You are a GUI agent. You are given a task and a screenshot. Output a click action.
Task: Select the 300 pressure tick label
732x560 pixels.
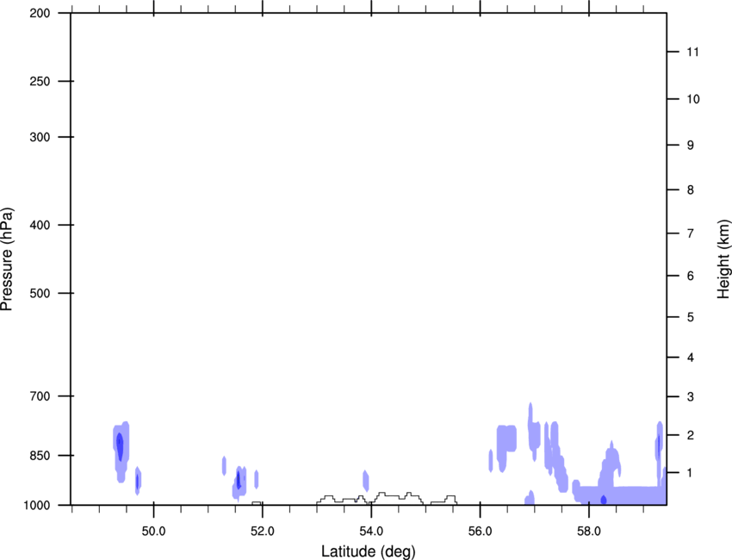(40, 137)
